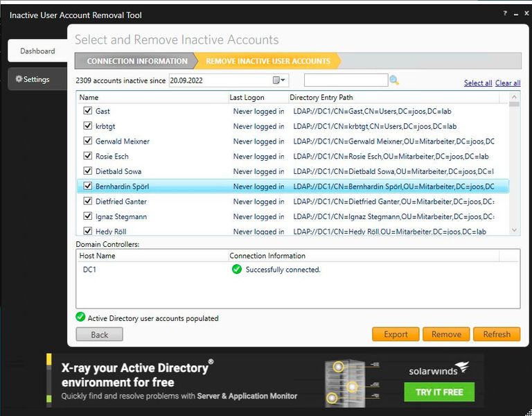Screen dimensions: 532x416
Task: Click Host Name column header
Action: (152, 256)
